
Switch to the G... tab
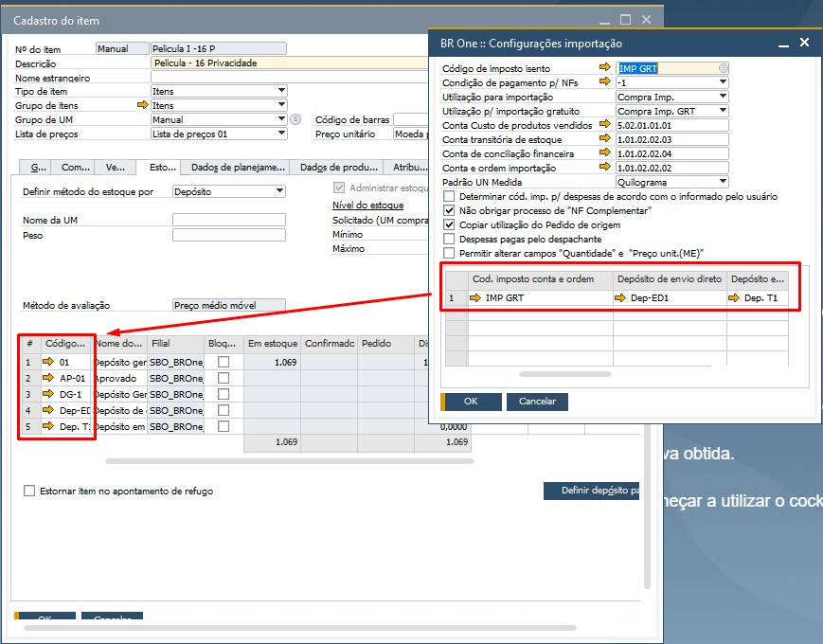pyautogui.click(x=37, y=168)
